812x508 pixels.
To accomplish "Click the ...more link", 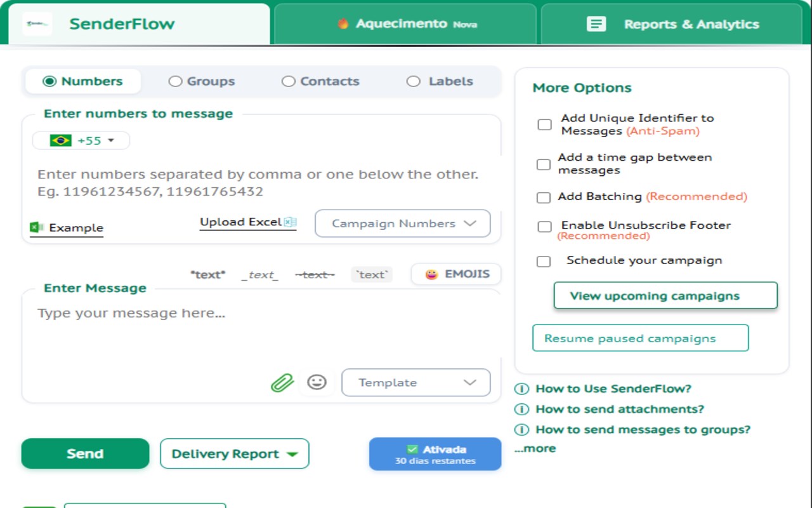I will (x=535, y=448).
